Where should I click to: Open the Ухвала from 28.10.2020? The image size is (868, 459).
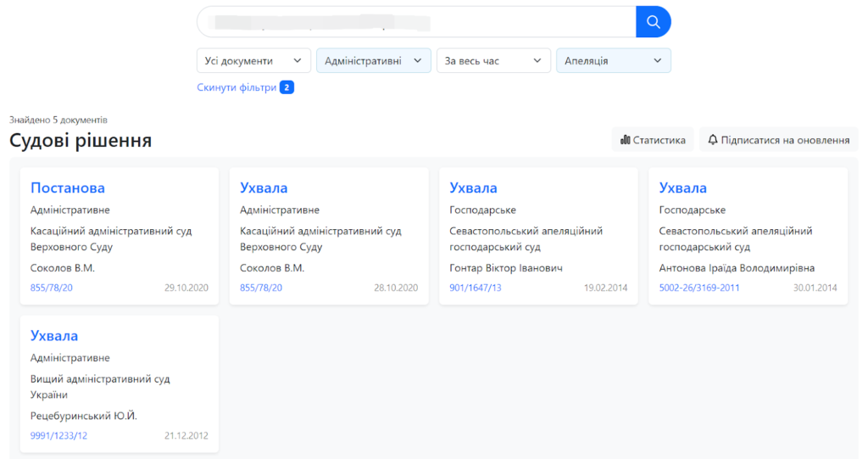pyautogui.click(x=264, y=188)
